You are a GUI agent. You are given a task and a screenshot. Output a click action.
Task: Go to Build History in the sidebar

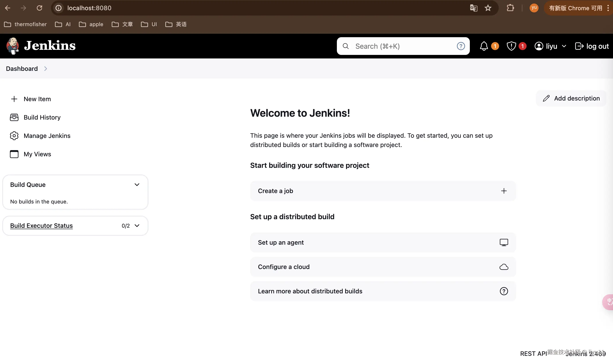coord(42,118)
